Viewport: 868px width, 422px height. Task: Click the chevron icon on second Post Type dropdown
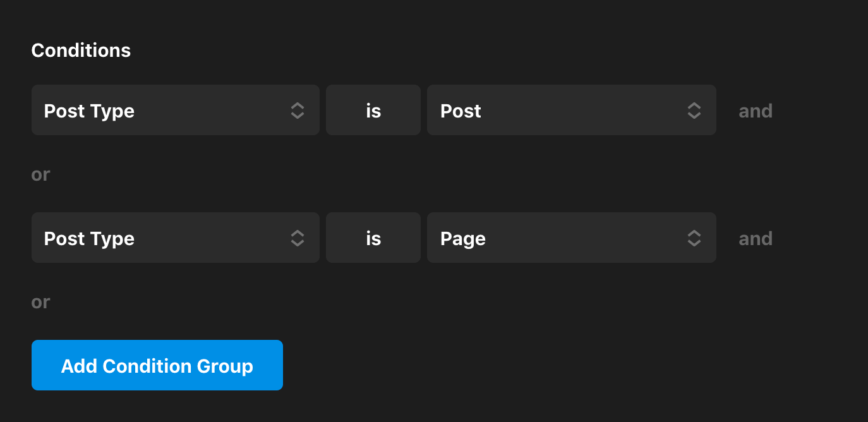297,238
